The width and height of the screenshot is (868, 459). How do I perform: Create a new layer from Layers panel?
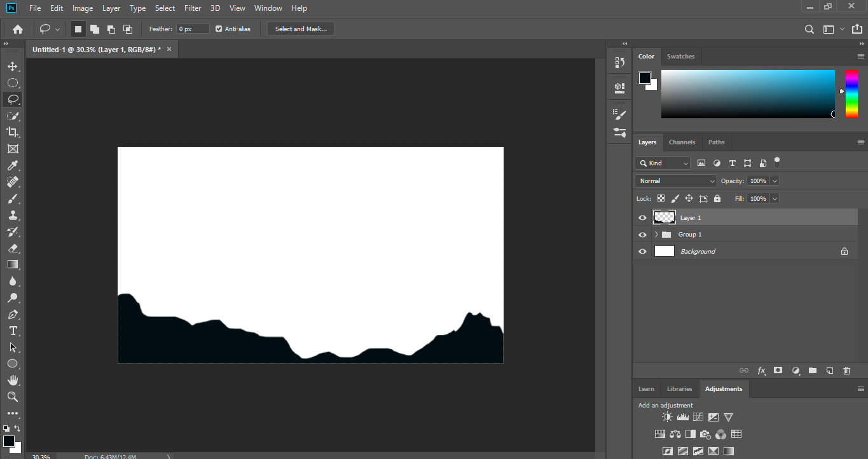(829, 371)
